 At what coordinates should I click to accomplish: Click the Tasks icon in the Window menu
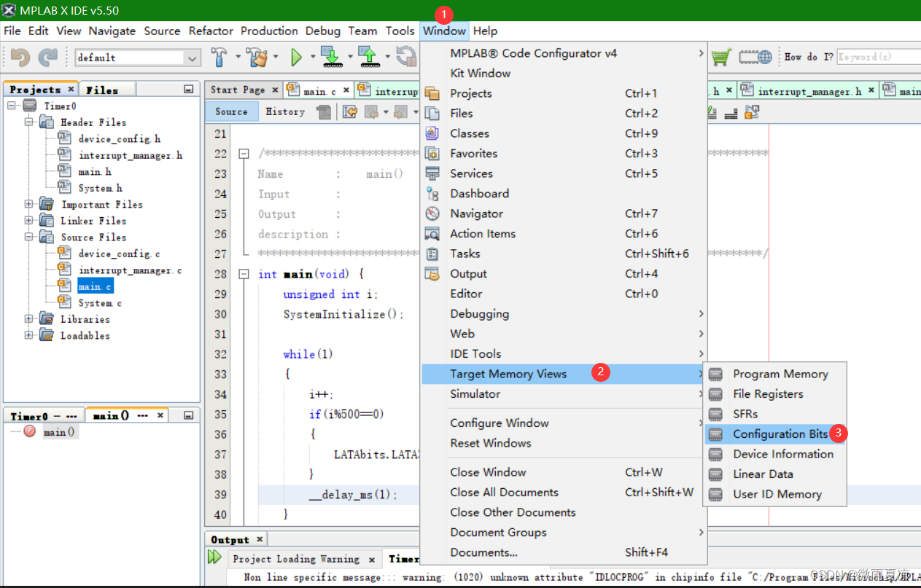point(432,254)
